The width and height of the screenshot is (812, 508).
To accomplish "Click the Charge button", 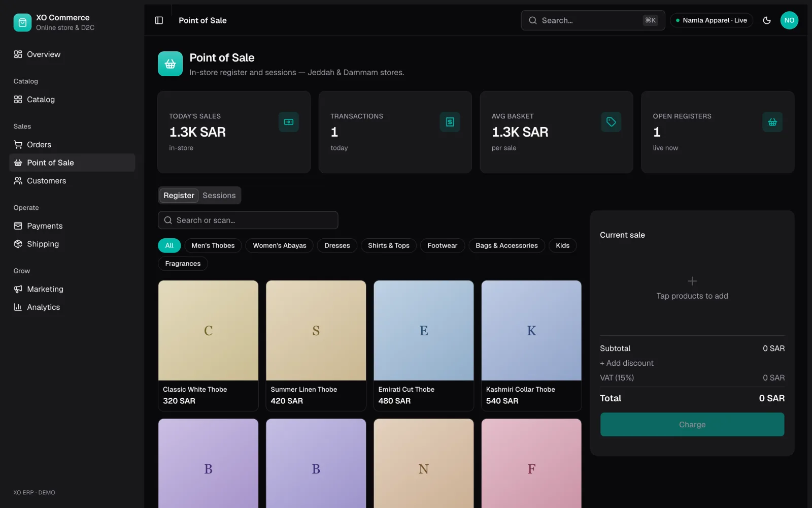I will pos(692,425).
